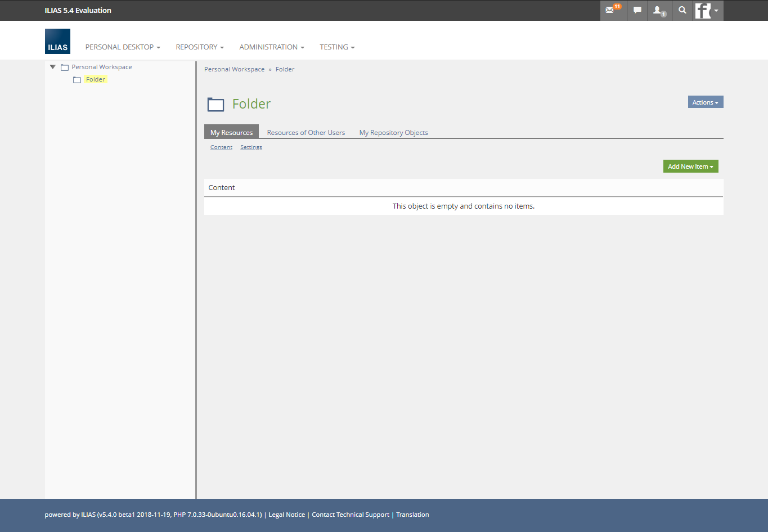Click the Settings sub-tab link
This screenshot has height=532, width=768.
251,147
